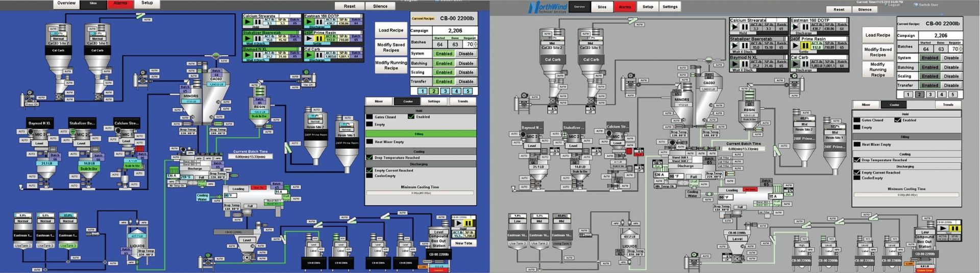Image resolution: width=980 pixels, height=273 pixels.
Task: Select the CaCO3 Silo 1 icon, blue screen
Action: pyautogui.click(x=97, y=50)
